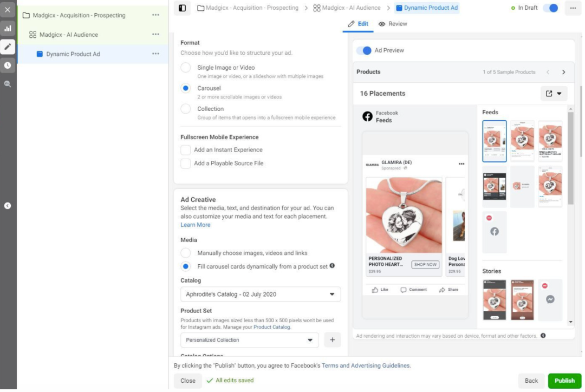Open the Learn More link
The height and width of the screenshot is (392, 585).
196,225
